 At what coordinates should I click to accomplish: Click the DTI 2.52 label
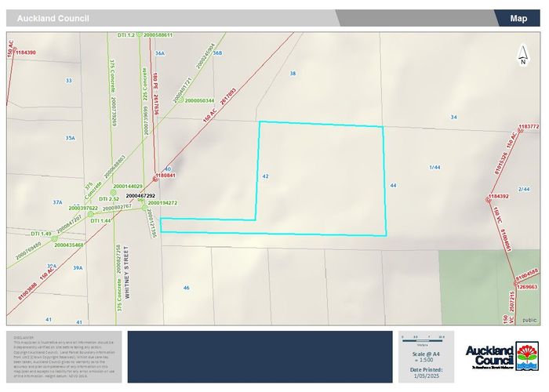[109, 199]
